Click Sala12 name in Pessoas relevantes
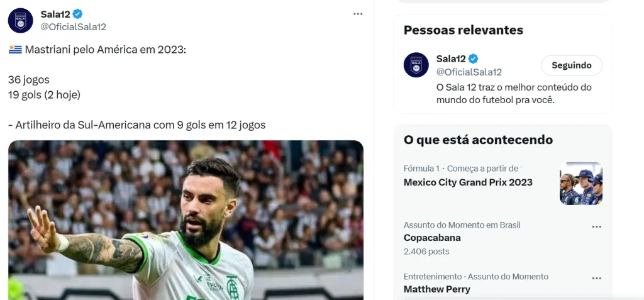The width and height of the screenshot is (644, 300). [x=451, y=58]
